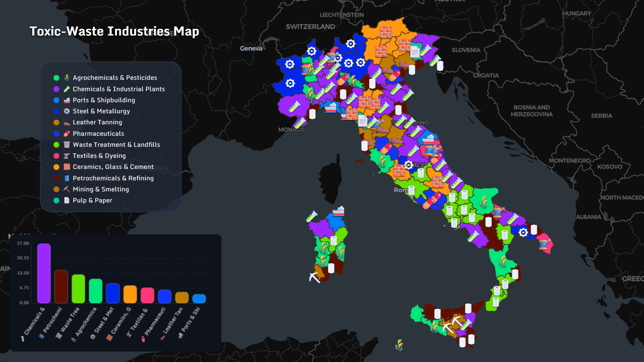The width and height of the screenshot is (644, 362).
Task: Select the ship icon near Liguria's coast
Action: pyautogui.click(x=331, y=108)
